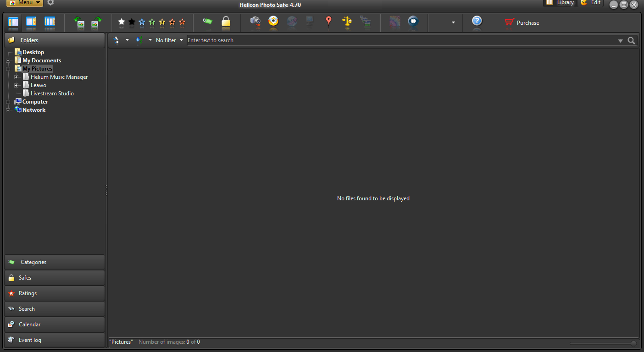Click the dimmed monitor toolbar icon
The height and width of the screenshot is (352, 644).
[310, 21]
